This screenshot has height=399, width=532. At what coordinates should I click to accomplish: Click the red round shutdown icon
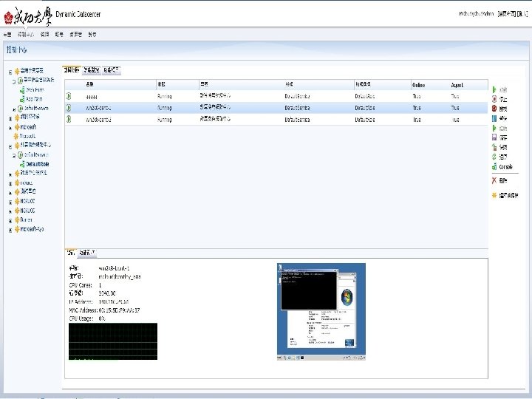[494, 109]
